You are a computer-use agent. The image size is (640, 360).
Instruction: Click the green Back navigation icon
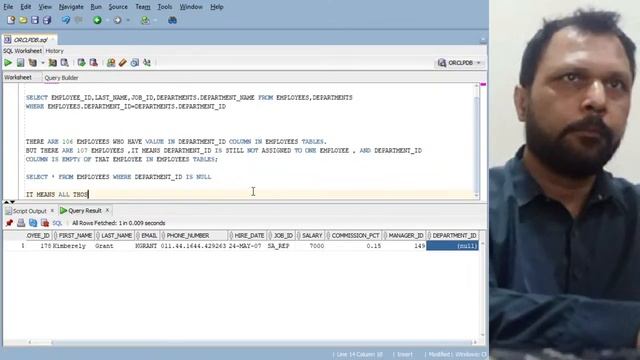[97, 20]
